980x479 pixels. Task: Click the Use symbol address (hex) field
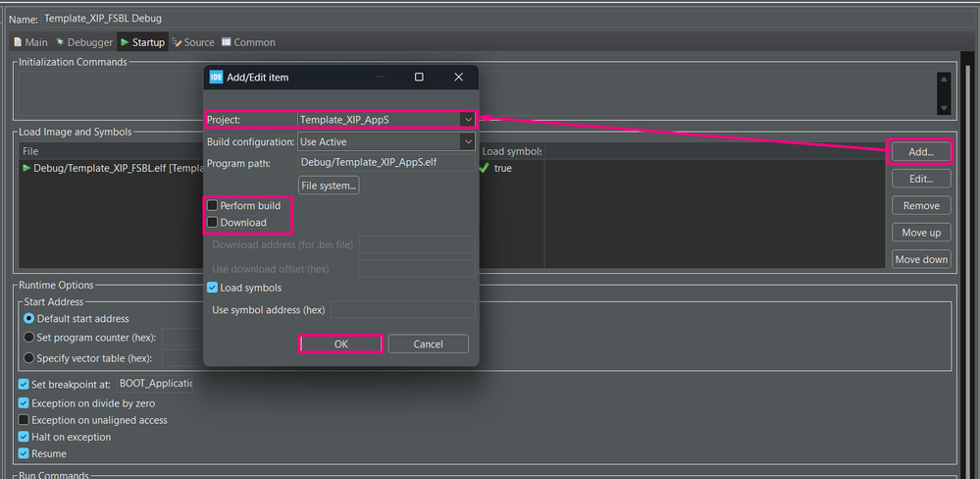pos(402,309)
